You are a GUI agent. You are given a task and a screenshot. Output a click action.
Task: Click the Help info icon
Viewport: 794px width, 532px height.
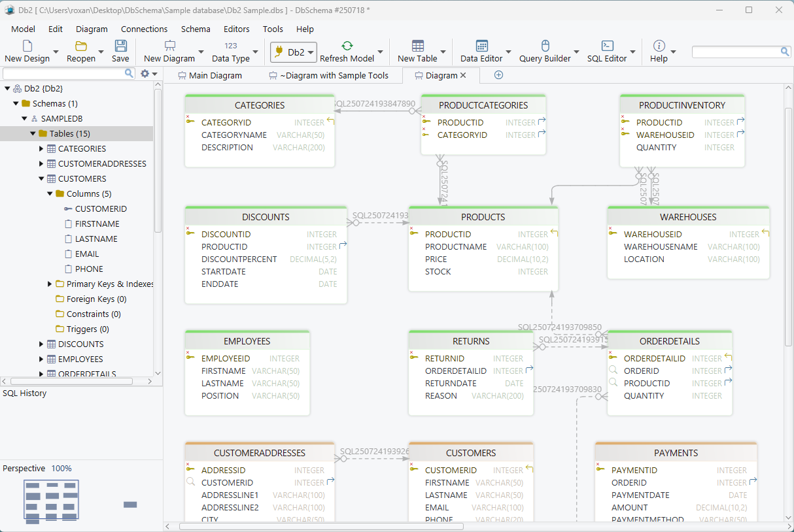(x=659, y=46)
